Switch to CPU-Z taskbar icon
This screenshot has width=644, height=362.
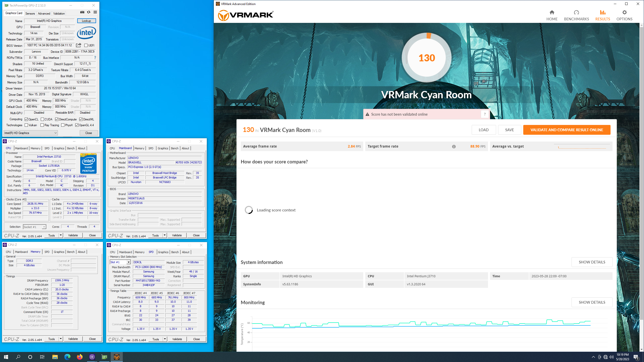(x=92, y=357)
